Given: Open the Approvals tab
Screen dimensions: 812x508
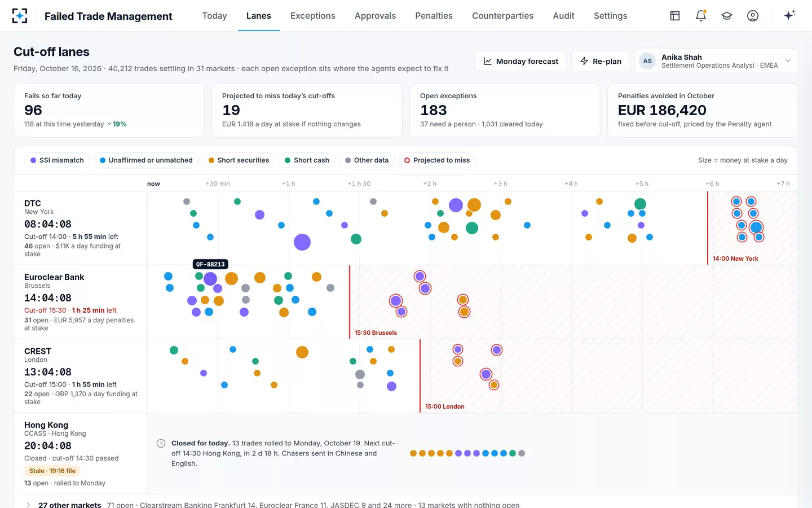Looking at the screenshot, I should 375,16.
